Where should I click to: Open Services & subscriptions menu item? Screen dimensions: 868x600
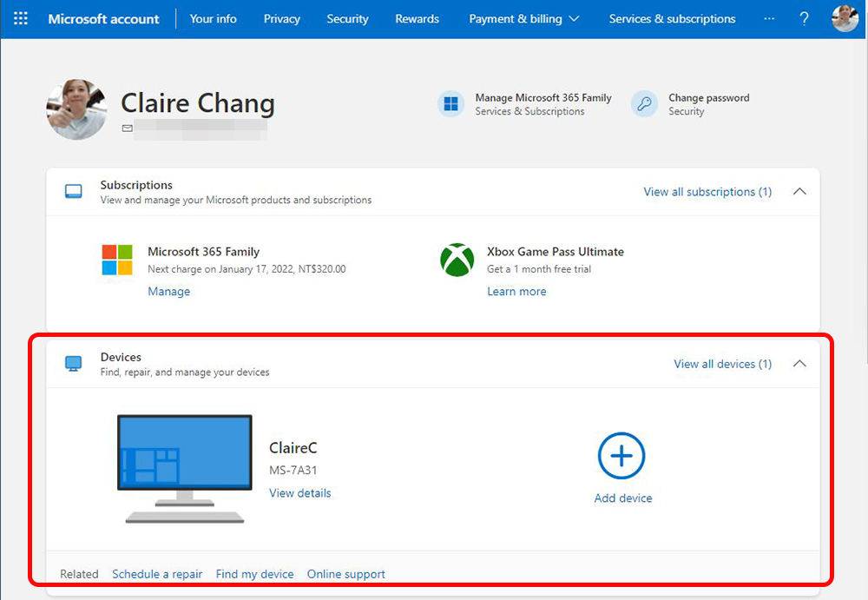coord(672,19)
